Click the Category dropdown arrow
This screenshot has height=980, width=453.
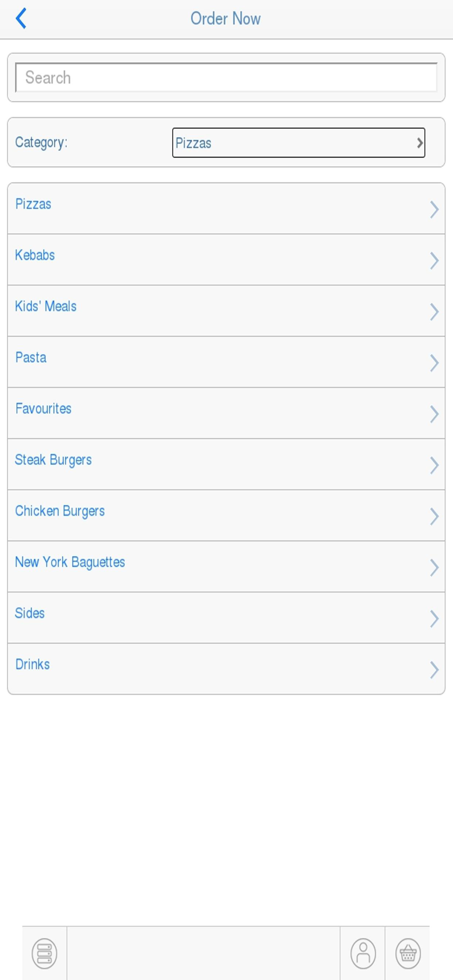click(x=420, y=143)
